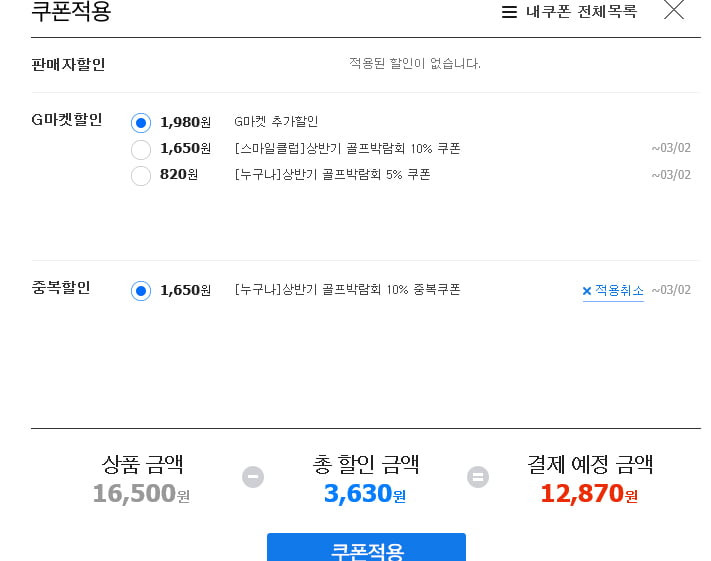Screen dimensions: 711x561
Task: Toggle the 중복할인 1,650원 radio button
Action: pyautogui.click(x=141, y=291)
